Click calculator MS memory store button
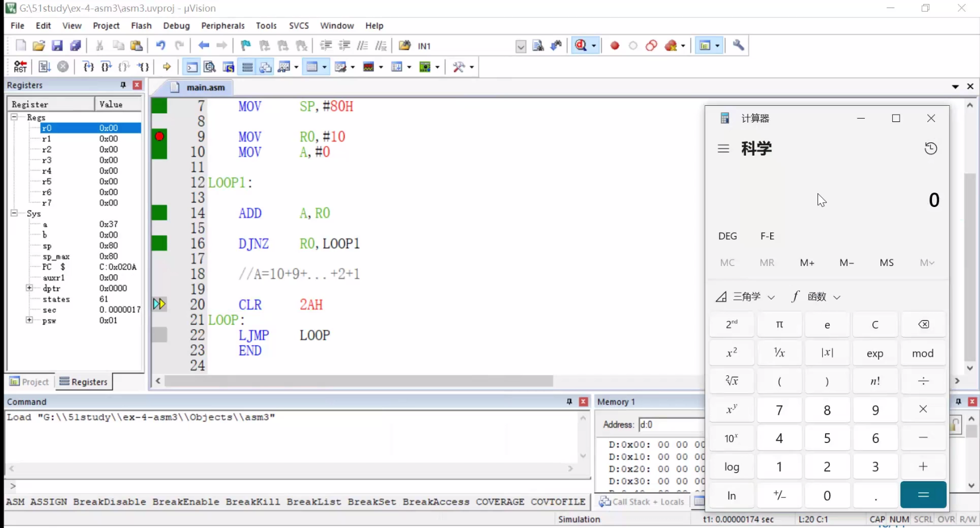This screenshot has height=528, width=980. pyautogui.click(x=886, y=263)
